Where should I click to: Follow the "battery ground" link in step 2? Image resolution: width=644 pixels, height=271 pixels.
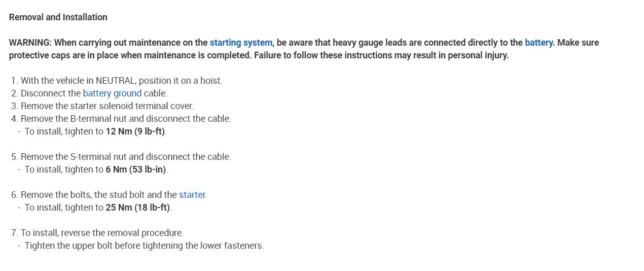click(112, 93)
